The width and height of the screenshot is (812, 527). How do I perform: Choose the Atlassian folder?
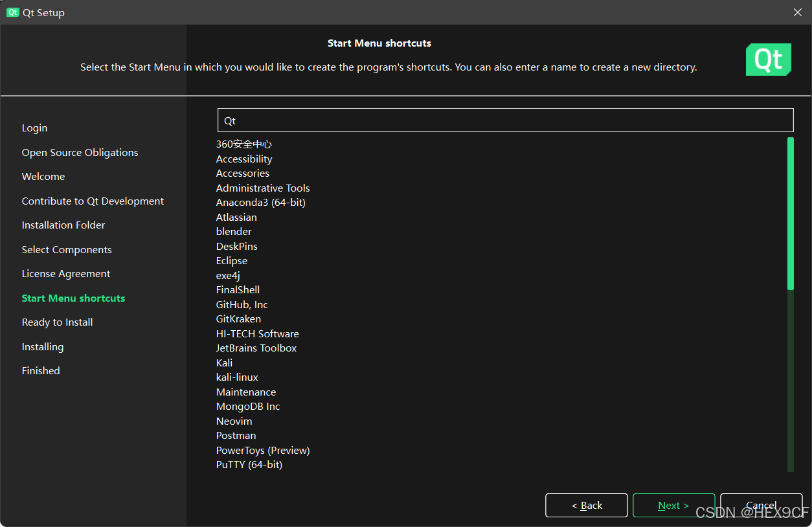(236, 217)
